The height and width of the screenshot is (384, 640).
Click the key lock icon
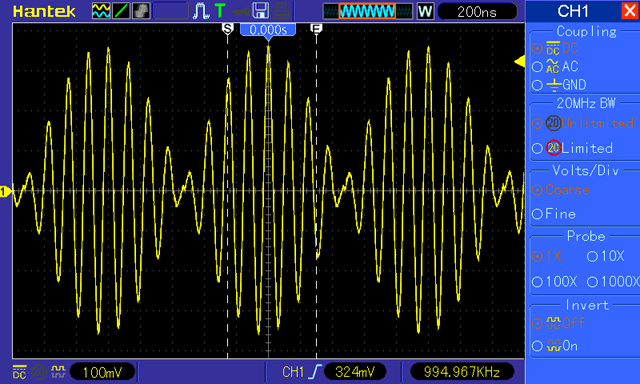[241, 11]
